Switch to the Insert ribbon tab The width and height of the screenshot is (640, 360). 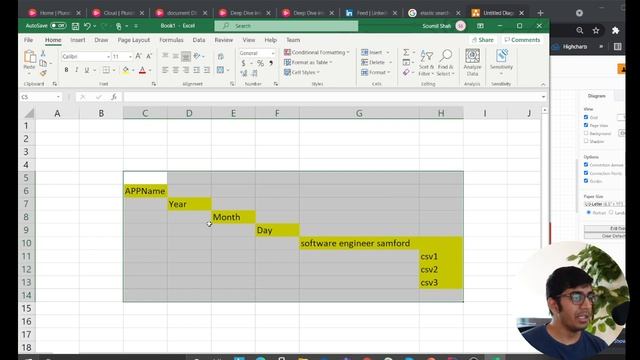click(x=78, y=40)
